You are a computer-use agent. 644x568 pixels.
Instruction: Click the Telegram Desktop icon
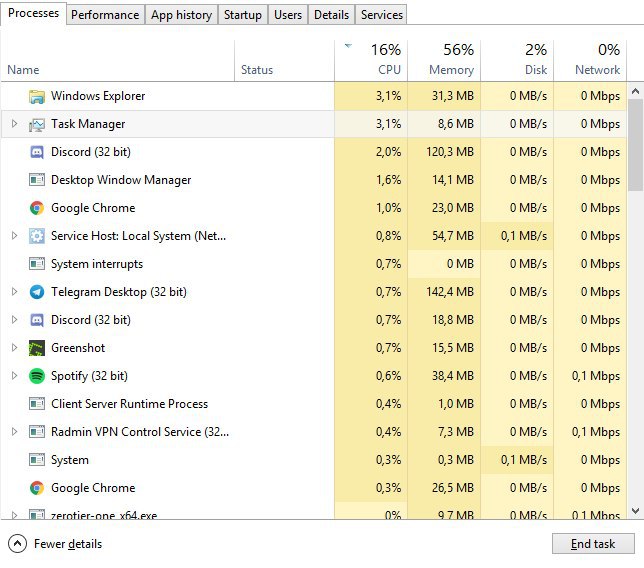[37, 292]
